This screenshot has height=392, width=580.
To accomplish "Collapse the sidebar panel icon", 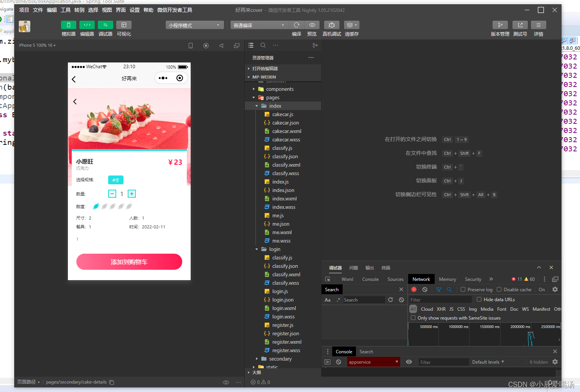I will coord(315,45).
